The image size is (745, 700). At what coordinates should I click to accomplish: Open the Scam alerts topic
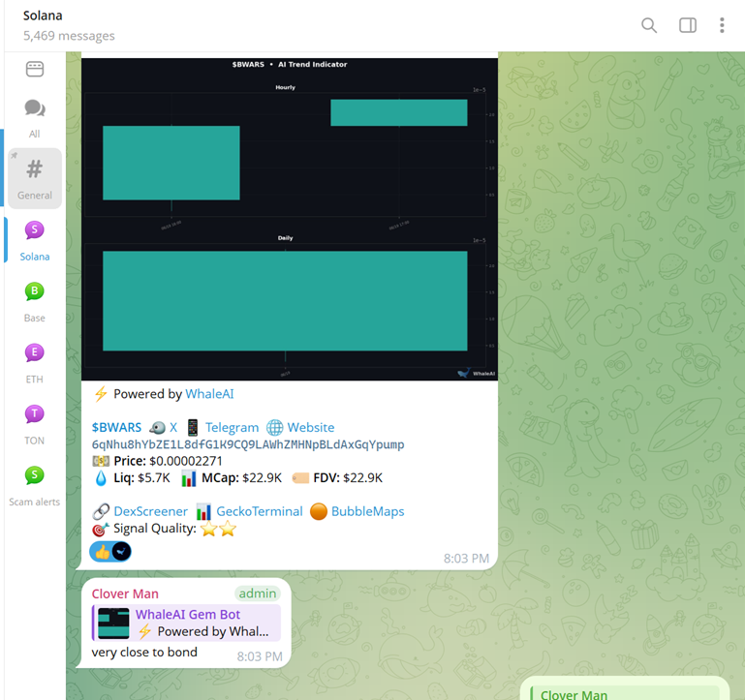point(35,486)
